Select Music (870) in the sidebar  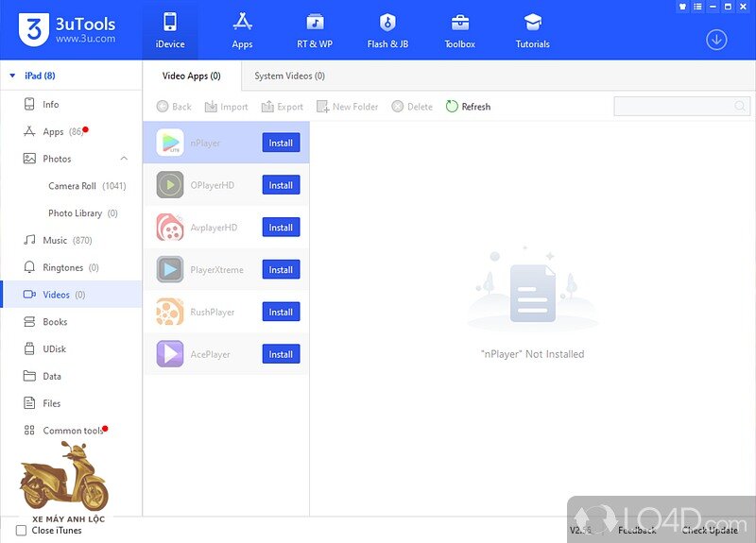click(x=72, y=240)
